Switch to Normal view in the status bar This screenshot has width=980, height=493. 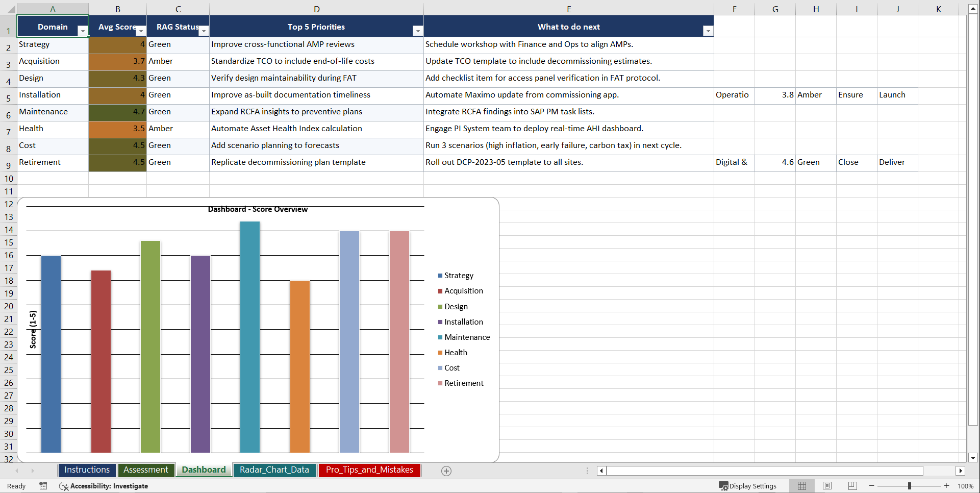(801, 486)
